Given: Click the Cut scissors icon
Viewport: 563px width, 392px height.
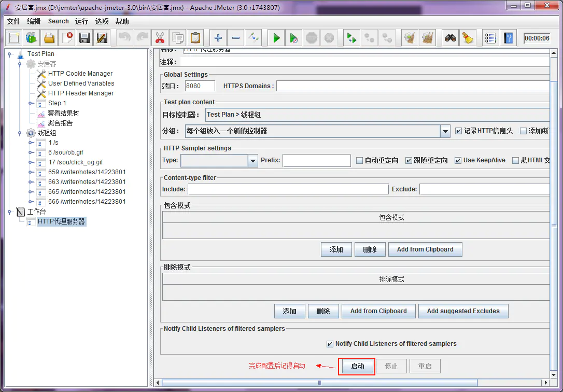Looking at the screenshot, I should [160, 38].
